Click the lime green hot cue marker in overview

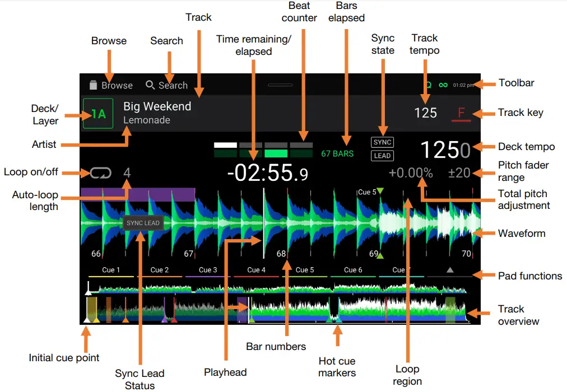pyautogui.click(x=252, y=320)
